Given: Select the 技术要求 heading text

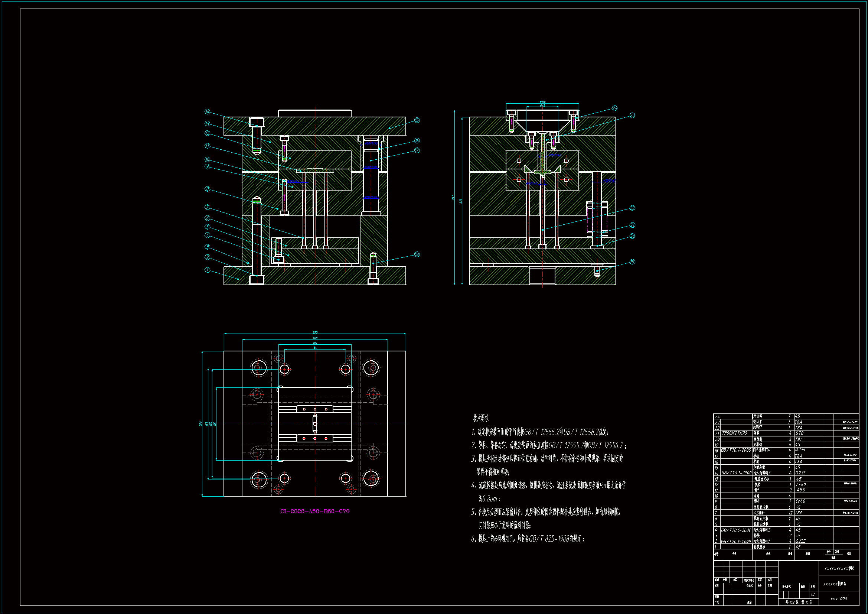Looking at the screenshot, I should click(481, 418).
